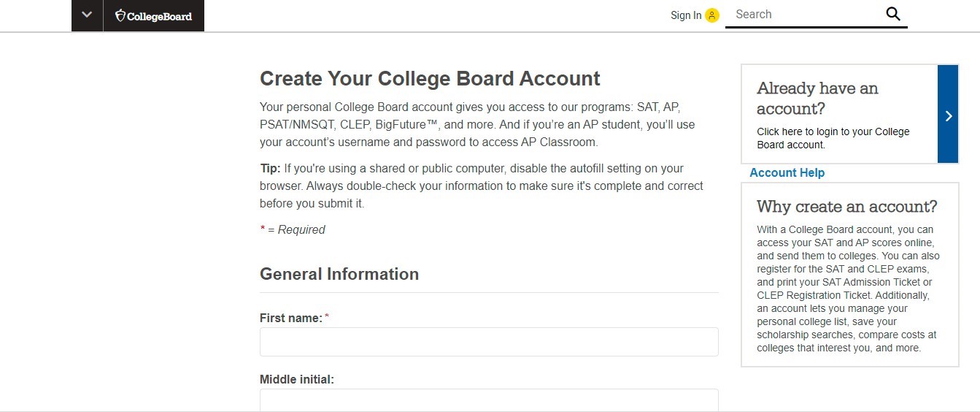Click the '* = Required' note
Image resolution: width=980 pixels, height=412 pixels.
[293, 229]
